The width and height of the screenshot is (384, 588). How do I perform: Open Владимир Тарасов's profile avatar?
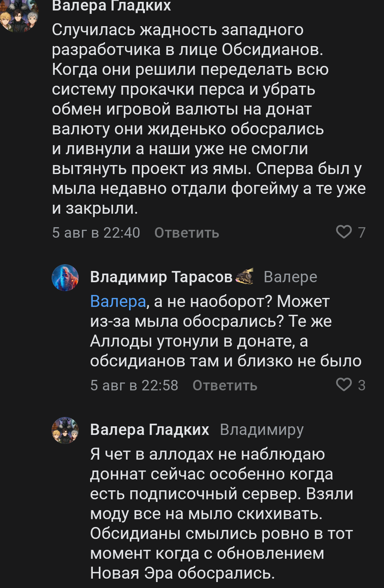(65, 278)
